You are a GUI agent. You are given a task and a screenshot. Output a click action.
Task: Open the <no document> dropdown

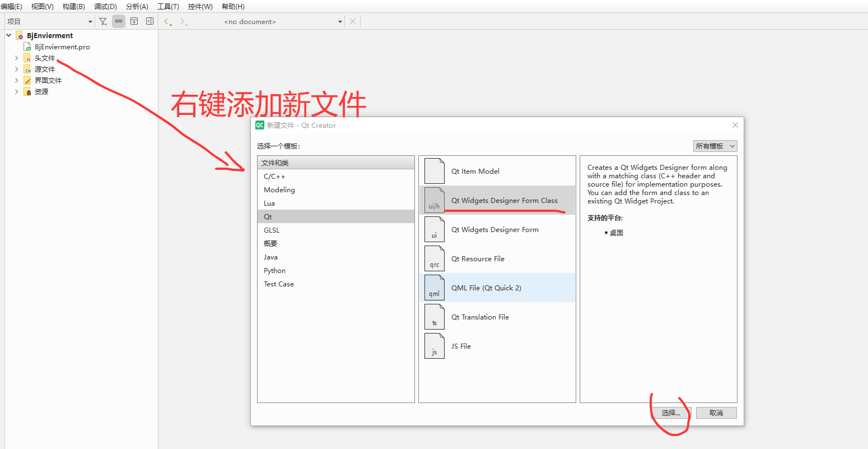point(283,21)
